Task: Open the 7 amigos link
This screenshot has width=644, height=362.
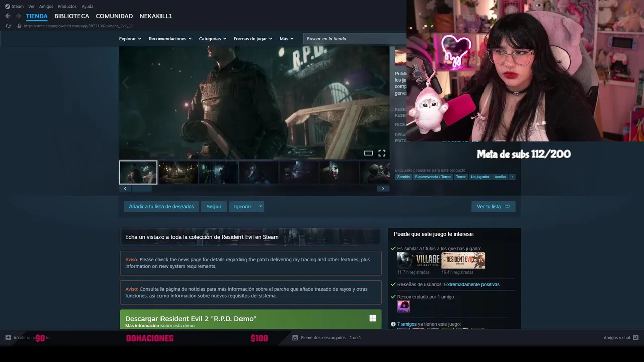Action: click(x=407, y=324)
